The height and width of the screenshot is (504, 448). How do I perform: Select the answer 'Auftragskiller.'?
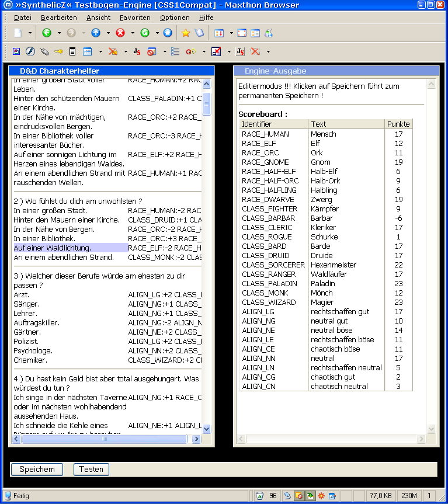(36, 322)
